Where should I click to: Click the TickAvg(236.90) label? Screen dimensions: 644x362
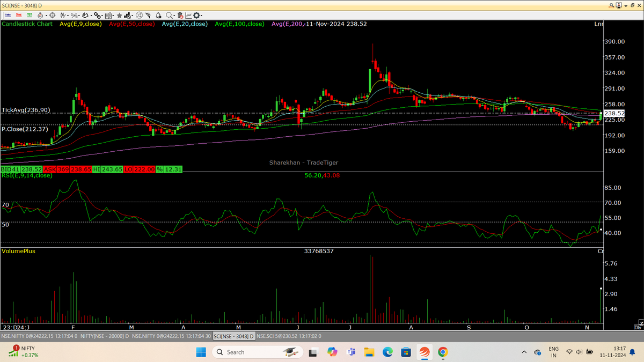(26, 109)
